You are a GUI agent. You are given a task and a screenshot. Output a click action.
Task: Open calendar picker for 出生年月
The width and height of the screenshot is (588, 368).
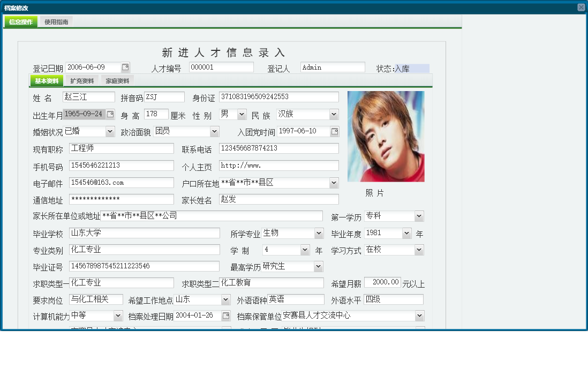coord(110,114)
